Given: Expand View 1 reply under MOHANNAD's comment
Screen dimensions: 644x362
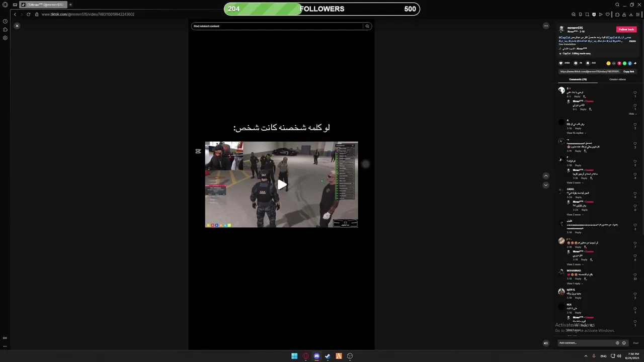Looking at the screenshot, I should click(574, 284).
